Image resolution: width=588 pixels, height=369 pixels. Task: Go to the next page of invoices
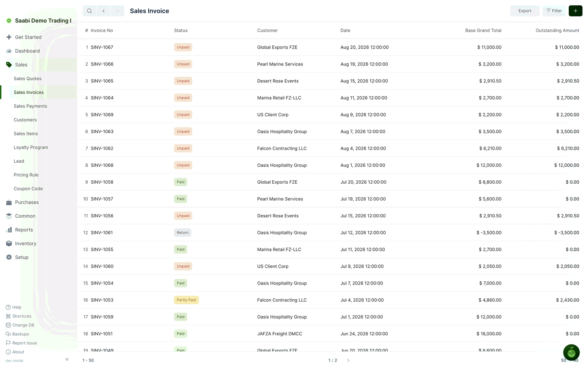pyautogui.click(x=348, y=360)
